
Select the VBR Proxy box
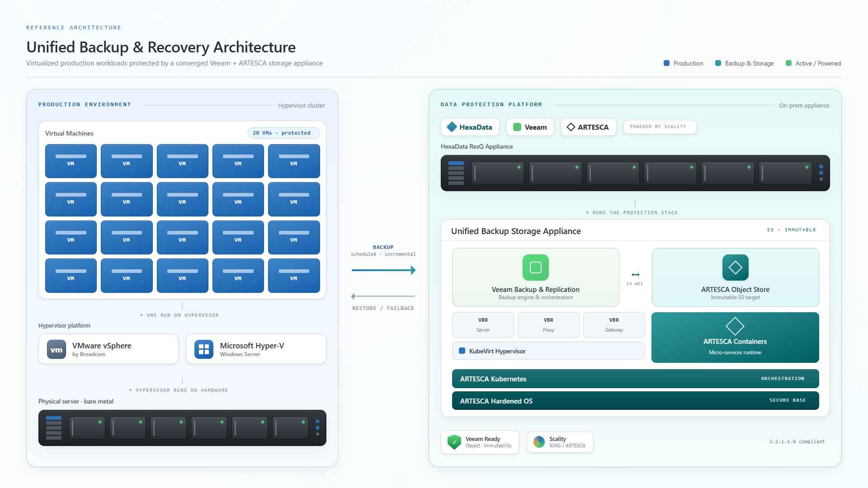tap(548, 325)
